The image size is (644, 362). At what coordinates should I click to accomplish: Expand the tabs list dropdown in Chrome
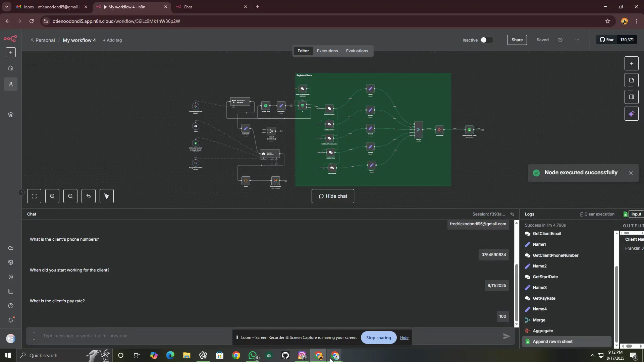(x=6, y=7)
